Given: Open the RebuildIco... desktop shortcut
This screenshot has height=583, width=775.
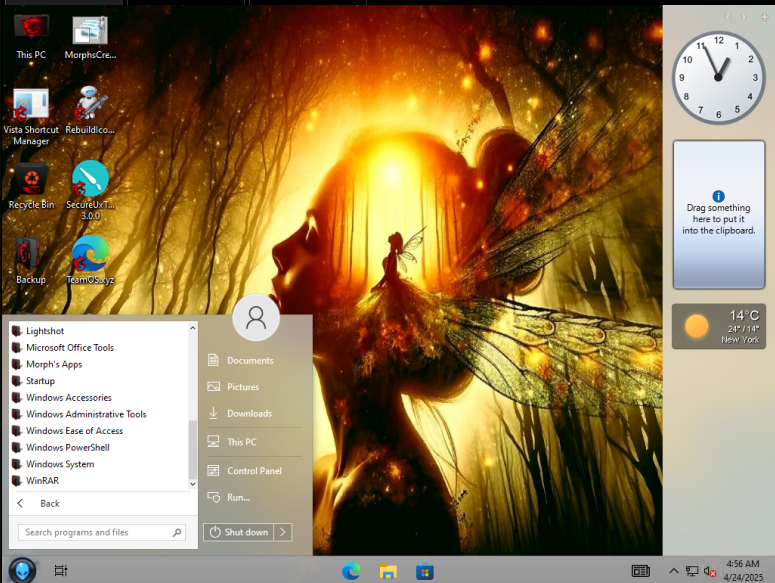Looking at the screenshot, I should (90, 111).
